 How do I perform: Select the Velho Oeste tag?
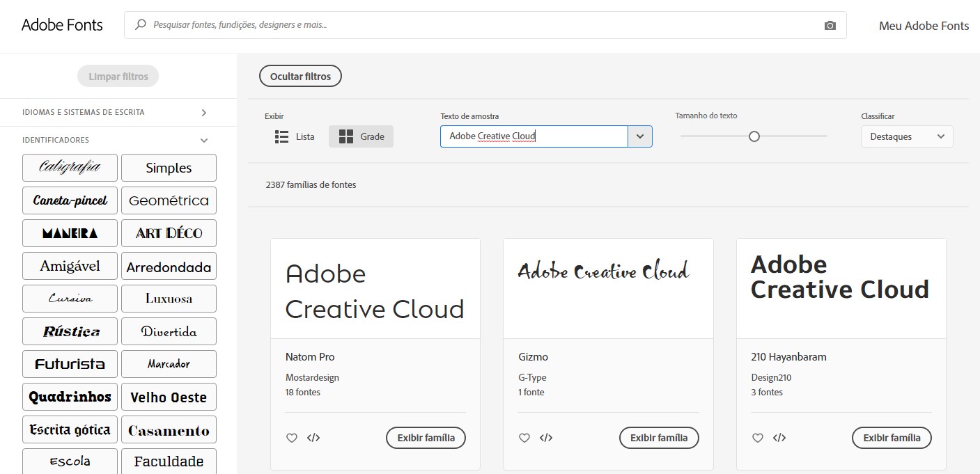[169, 397]
